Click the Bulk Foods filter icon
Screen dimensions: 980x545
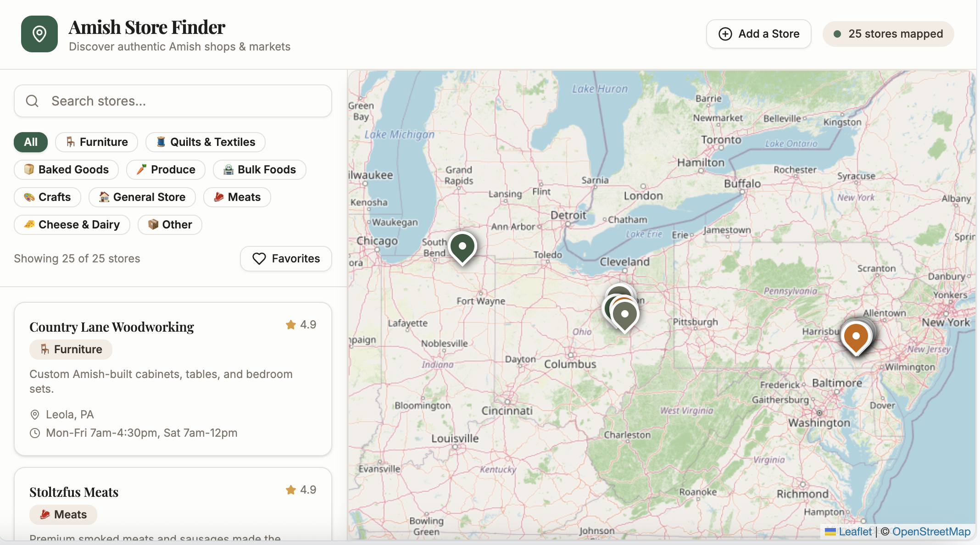228,170
